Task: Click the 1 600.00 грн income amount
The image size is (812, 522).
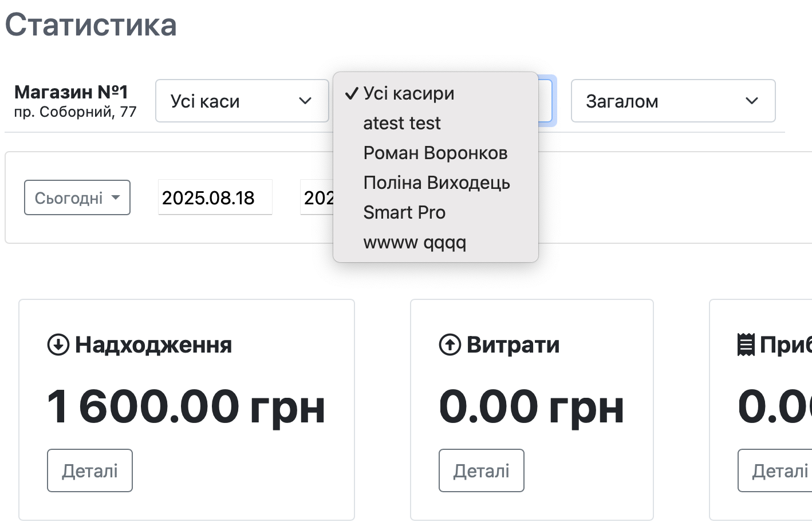Action: click(186, 407)
